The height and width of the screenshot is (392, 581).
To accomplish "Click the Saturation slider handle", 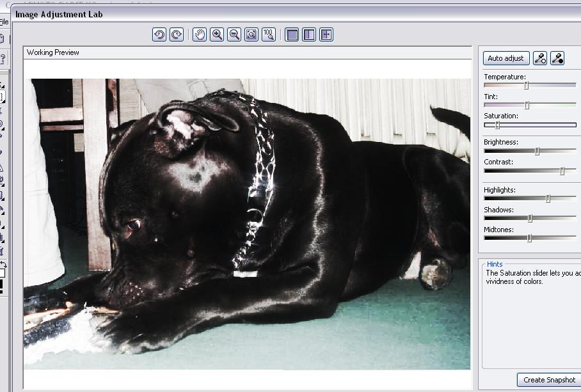I will [497, 125].
